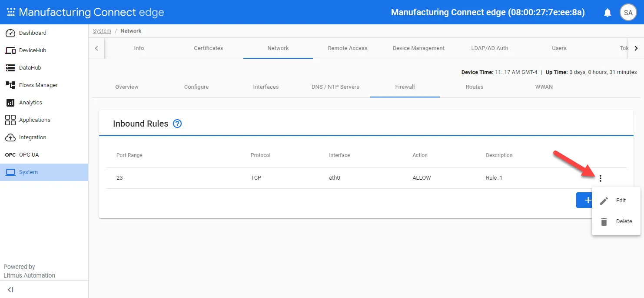
Task: Collapse the left sidebar panel
Action: tap(10, 290)
